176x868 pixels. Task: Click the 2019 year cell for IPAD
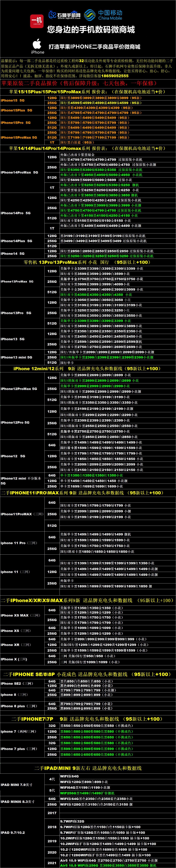tap(52, 841)
